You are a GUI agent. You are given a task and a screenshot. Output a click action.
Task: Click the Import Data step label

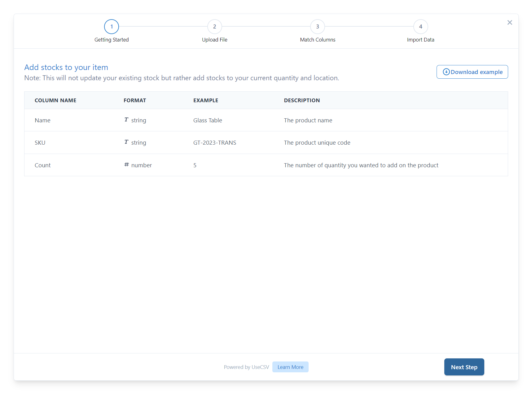click(x=421, y=40)
